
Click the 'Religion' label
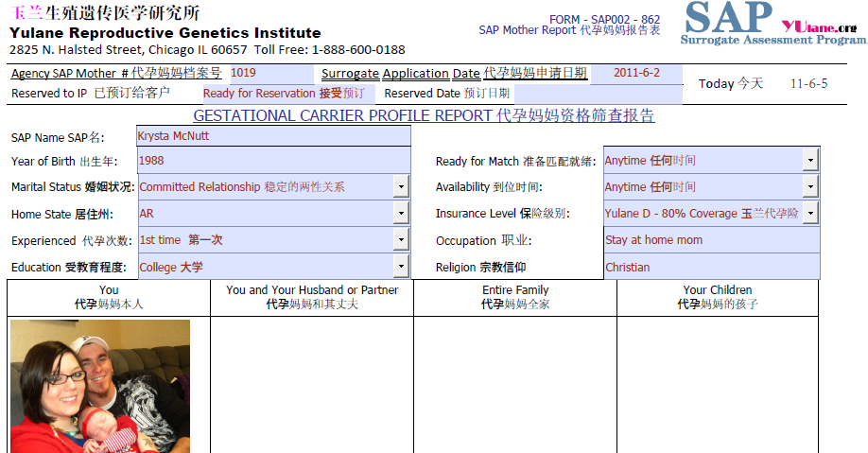click(x=480, y=267)
